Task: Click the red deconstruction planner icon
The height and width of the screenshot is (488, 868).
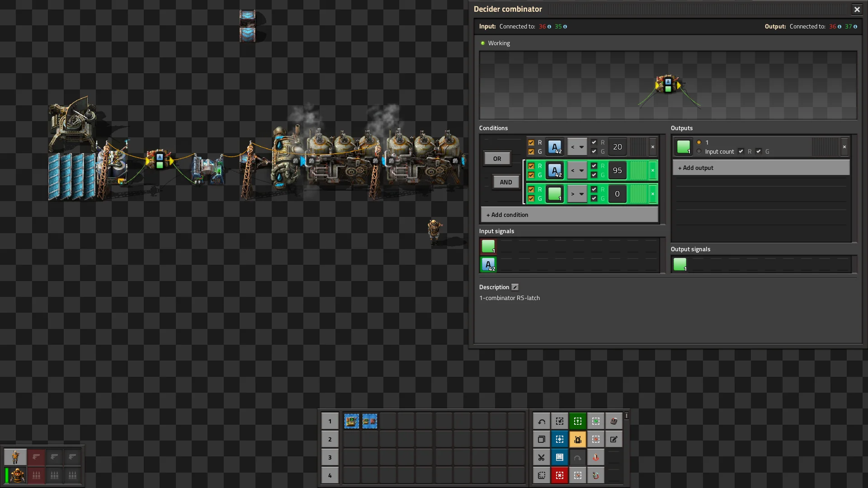Action: [x=559, y=475]
